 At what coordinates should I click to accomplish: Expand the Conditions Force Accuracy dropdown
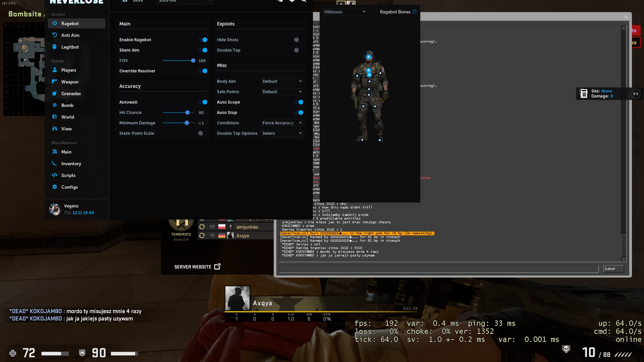282,123
